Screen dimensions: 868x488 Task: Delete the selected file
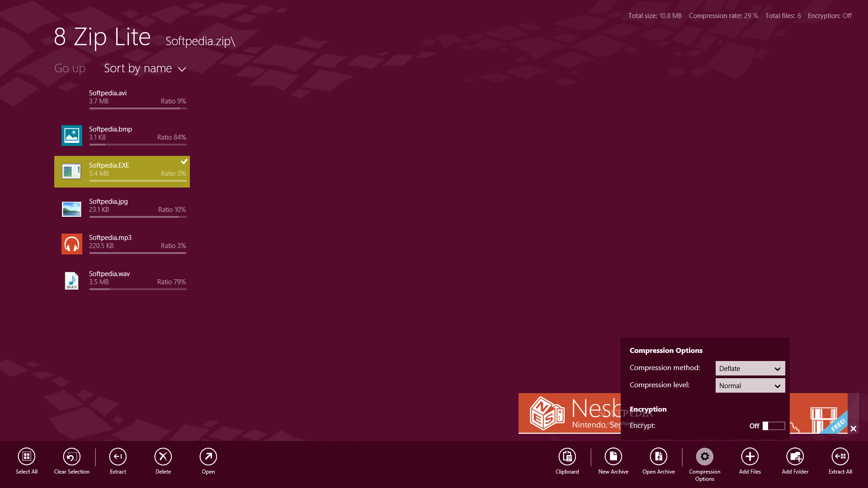coord(163,456)
